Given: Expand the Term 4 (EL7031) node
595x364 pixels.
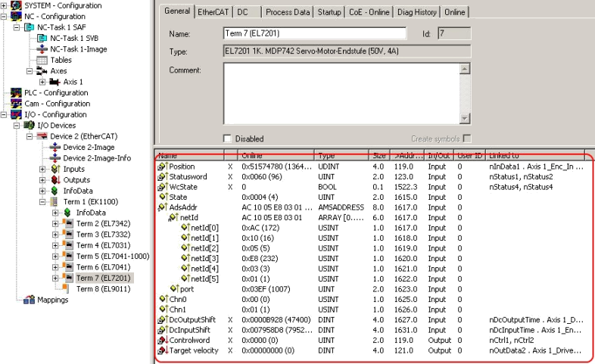Looking at the screenshot, I should (x=55, y=245).
